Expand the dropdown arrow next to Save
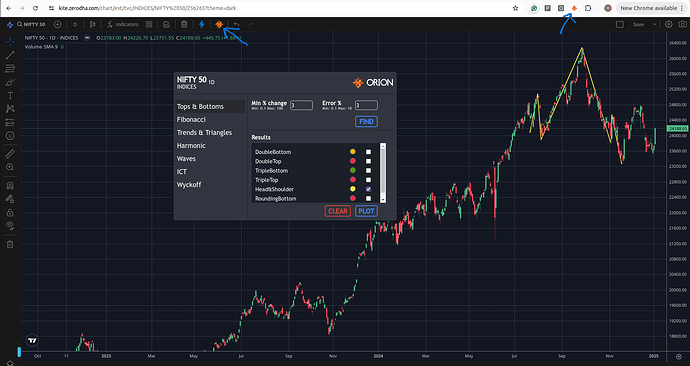 click(x=654, y=24)
